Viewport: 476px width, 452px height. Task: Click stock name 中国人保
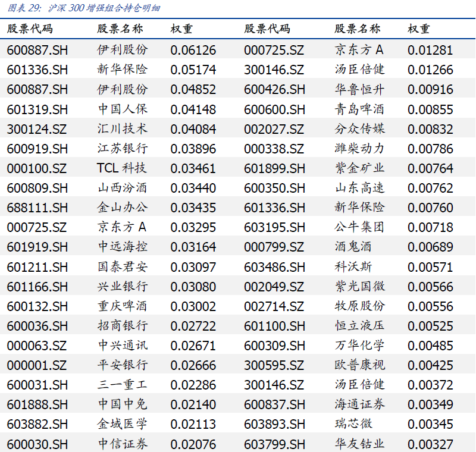pos(123,109)
